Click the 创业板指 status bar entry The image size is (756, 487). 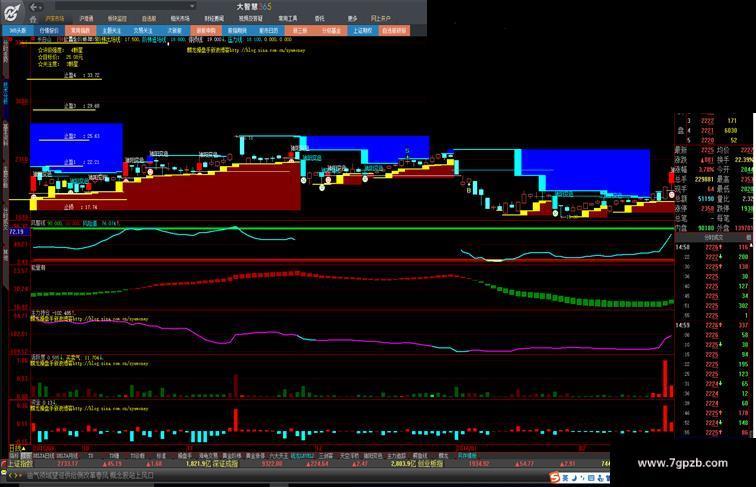pyautogui.click(x=431, y=464)
